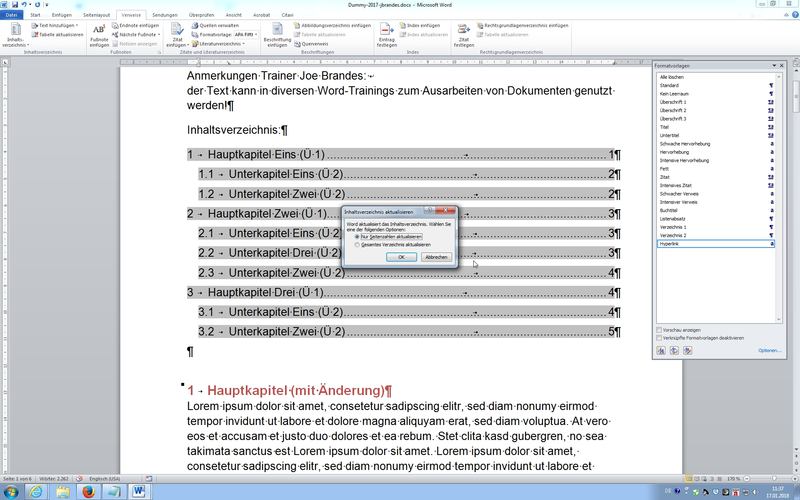This screenshot has height=500, width=800.
Task: Toggle Verknüpfte Formatvorlagen deaktivieren checkbox
Action: (x=659, y=338)
